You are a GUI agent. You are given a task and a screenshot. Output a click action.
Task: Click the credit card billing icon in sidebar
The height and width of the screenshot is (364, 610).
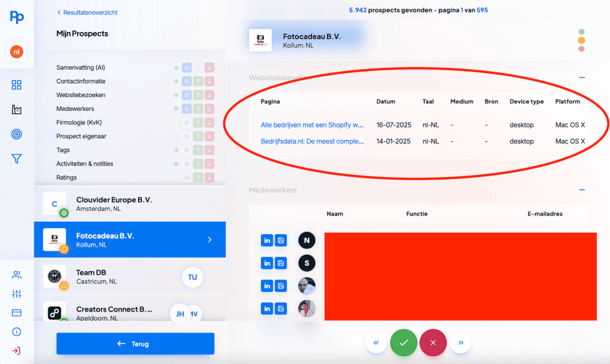pyautogui.click(x=17, y=313)
